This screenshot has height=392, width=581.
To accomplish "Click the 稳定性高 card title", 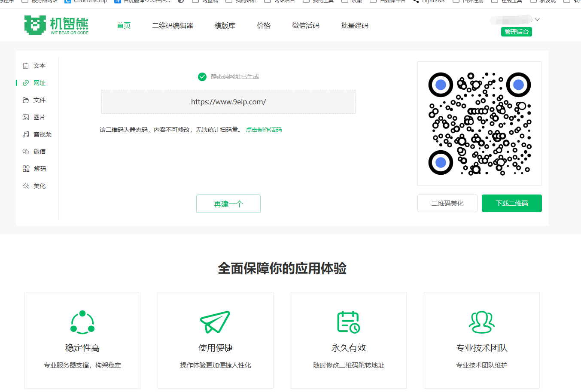I will tap(82, 348).
